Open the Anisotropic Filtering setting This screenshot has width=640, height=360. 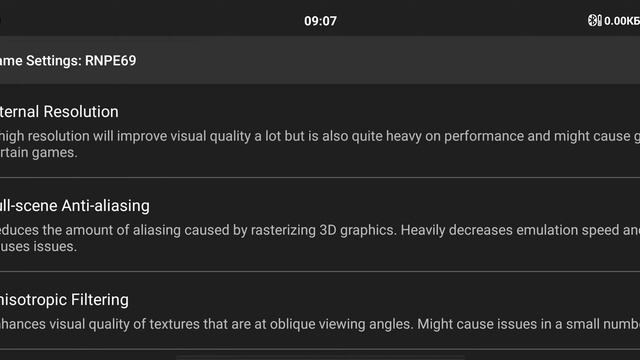pos(320,311)
